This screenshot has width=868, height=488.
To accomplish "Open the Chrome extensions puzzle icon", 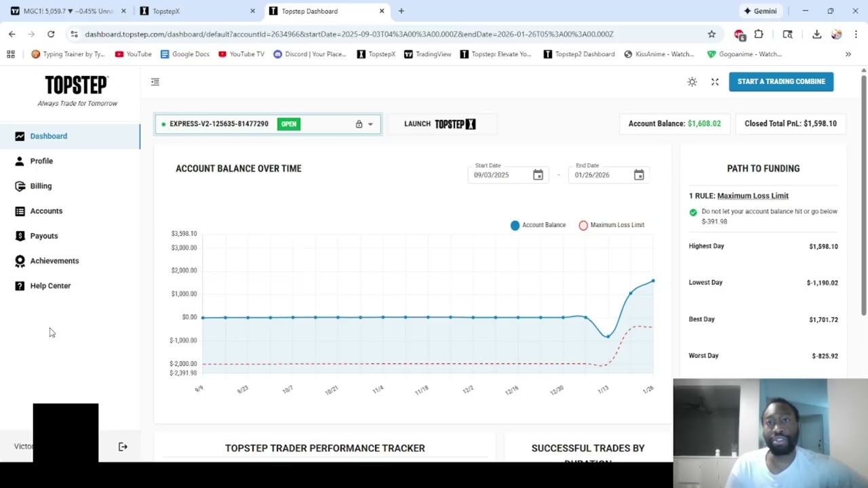I will coord(759,34).
